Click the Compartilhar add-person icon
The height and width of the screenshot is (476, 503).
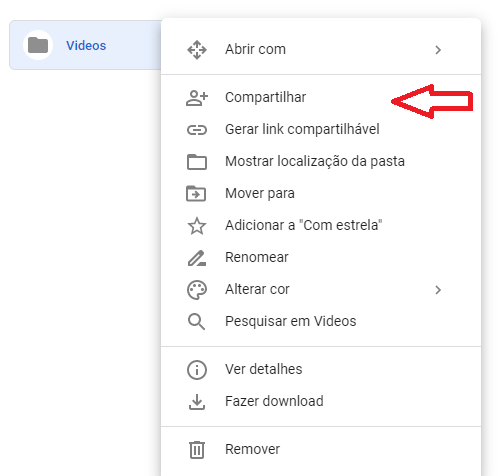point(197,98)
